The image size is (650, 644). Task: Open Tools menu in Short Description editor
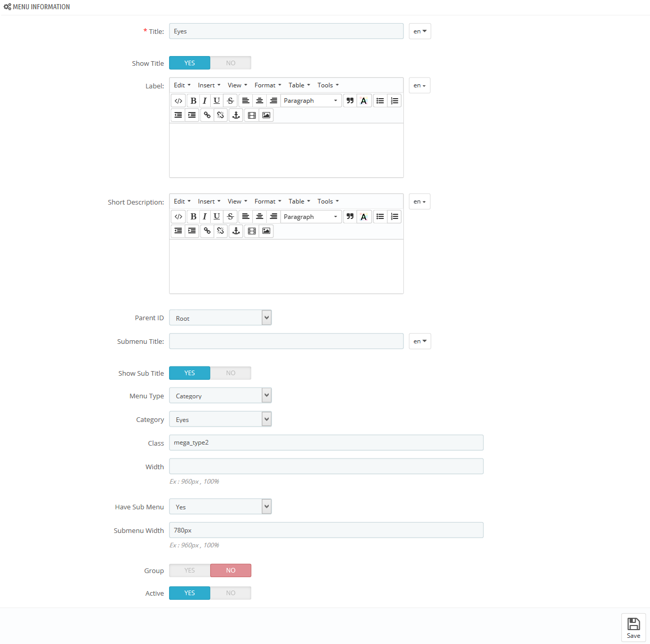click(x=328, y=201)
